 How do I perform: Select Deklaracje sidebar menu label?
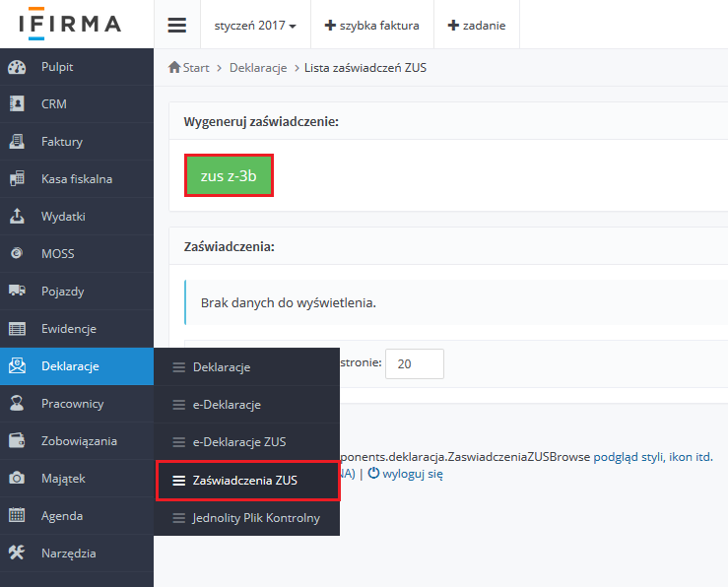pos(70,366)
